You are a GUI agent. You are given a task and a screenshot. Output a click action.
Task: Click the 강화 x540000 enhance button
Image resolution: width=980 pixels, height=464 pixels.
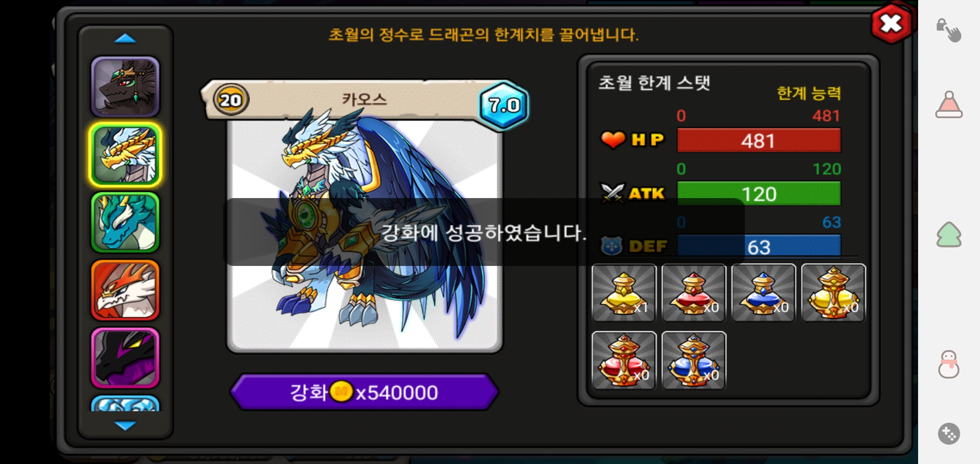[364, 392]
